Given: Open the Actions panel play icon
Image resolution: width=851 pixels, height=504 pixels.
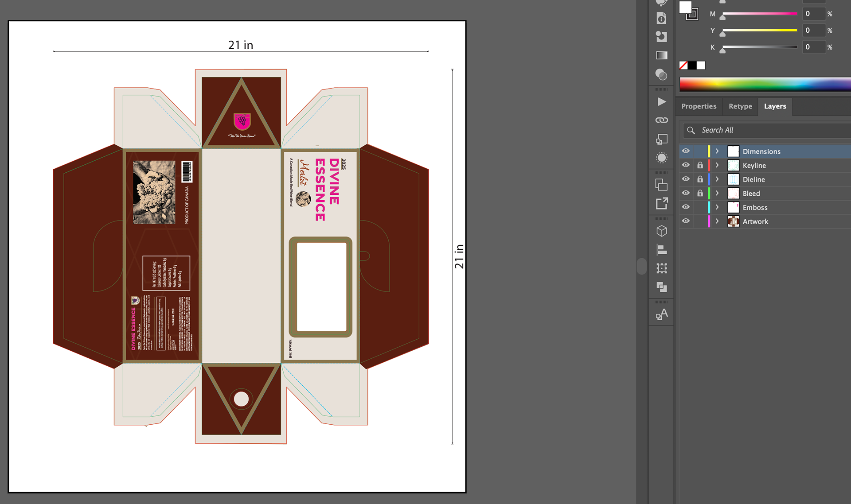Looking at the screenshot, I should point(661,102).
